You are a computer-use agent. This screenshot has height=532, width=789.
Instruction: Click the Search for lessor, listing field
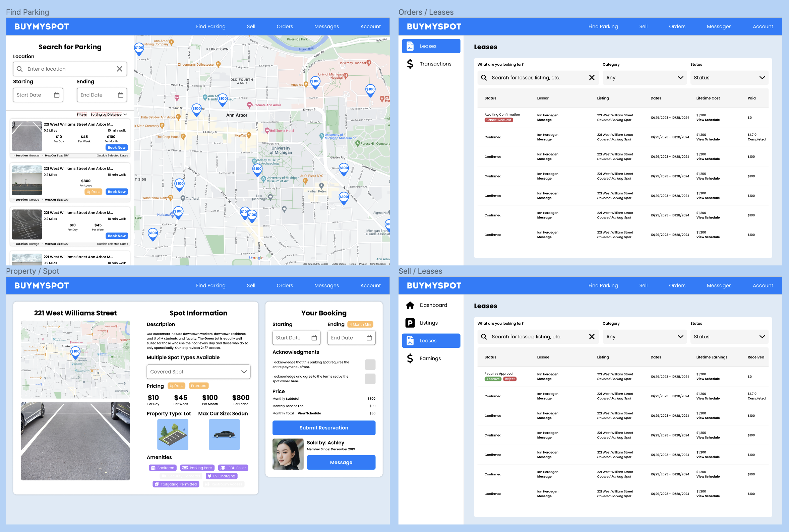[538, 78]
